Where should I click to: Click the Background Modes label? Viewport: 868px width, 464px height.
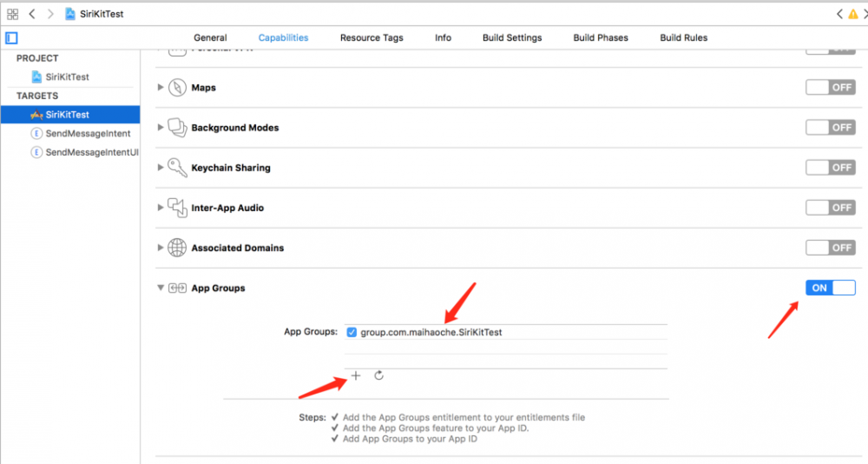coord(235,128)
